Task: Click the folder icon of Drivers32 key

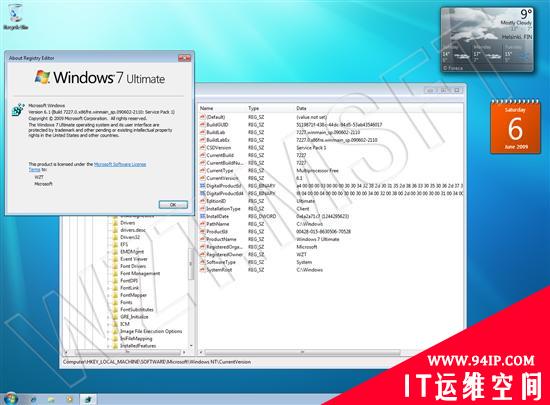Action: pos(115,237)
